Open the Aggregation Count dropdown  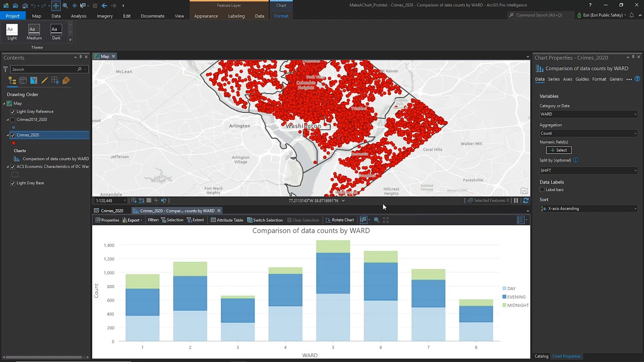pyautogui.click(x=588, y=133)
